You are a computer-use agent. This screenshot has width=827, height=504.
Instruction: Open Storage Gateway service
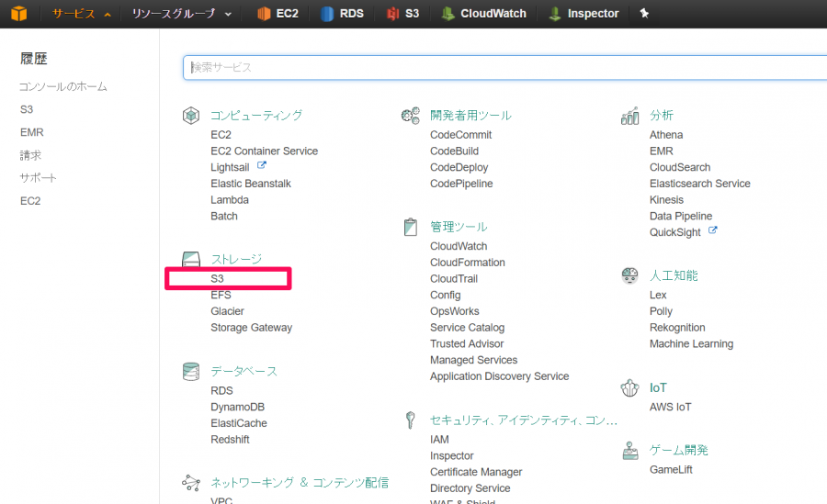click(251, 328)
